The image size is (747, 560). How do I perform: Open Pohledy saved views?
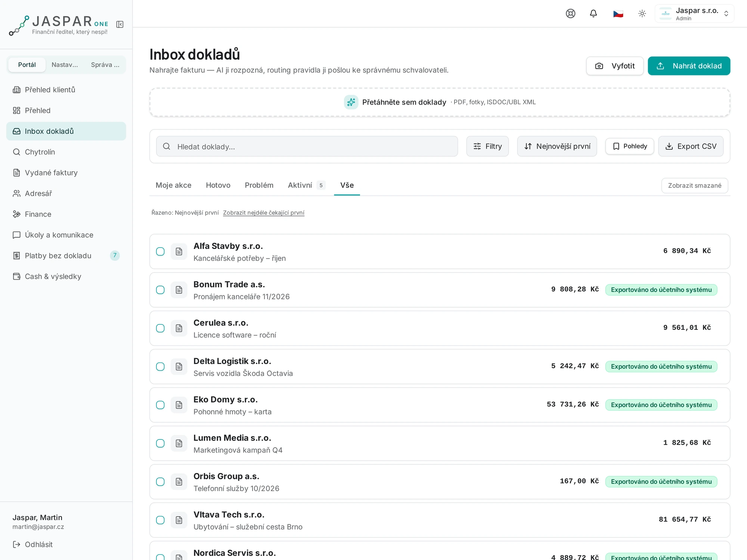(629, 146)
